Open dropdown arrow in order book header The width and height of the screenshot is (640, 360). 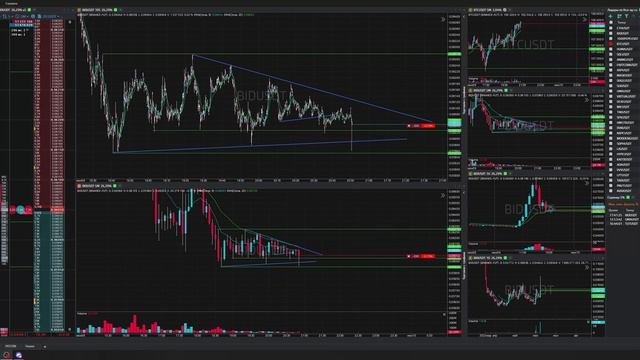[34, 10]
